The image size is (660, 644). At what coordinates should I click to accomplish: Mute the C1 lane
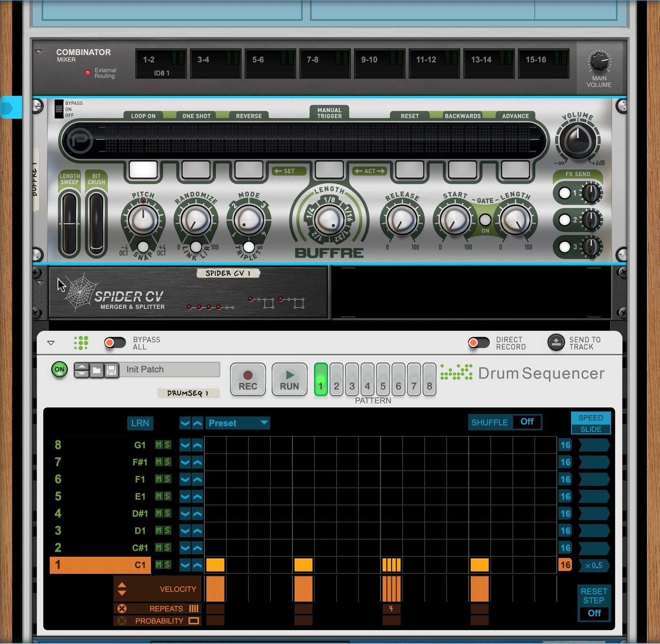point(159,564)
